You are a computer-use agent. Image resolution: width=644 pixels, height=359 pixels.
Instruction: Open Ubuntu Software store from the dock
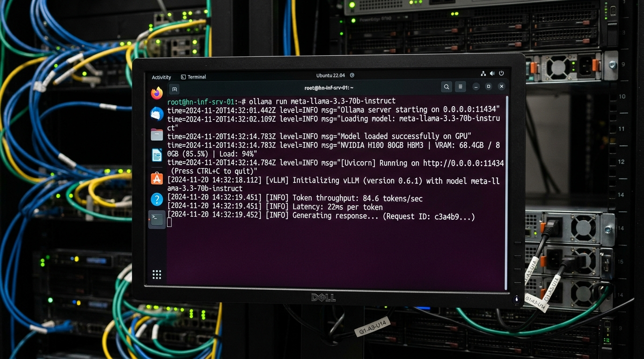(157, 178)
